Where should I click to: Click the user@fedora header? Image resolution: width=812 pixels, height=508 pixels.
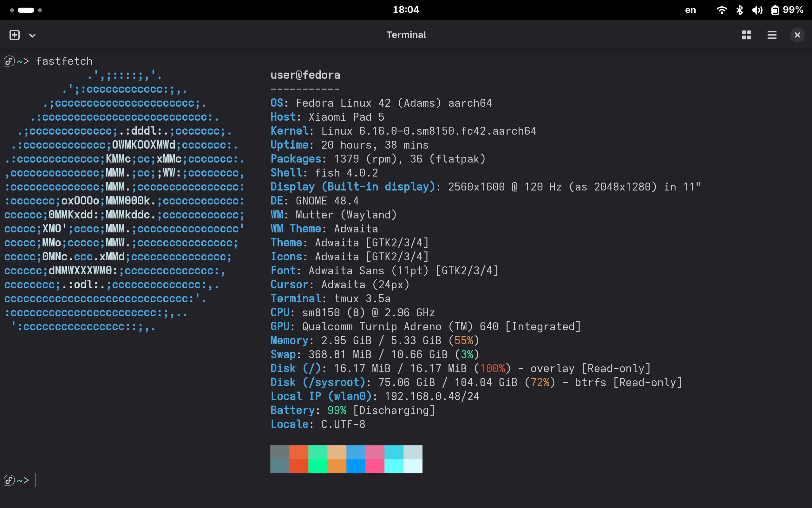click(x=305, y=75)
